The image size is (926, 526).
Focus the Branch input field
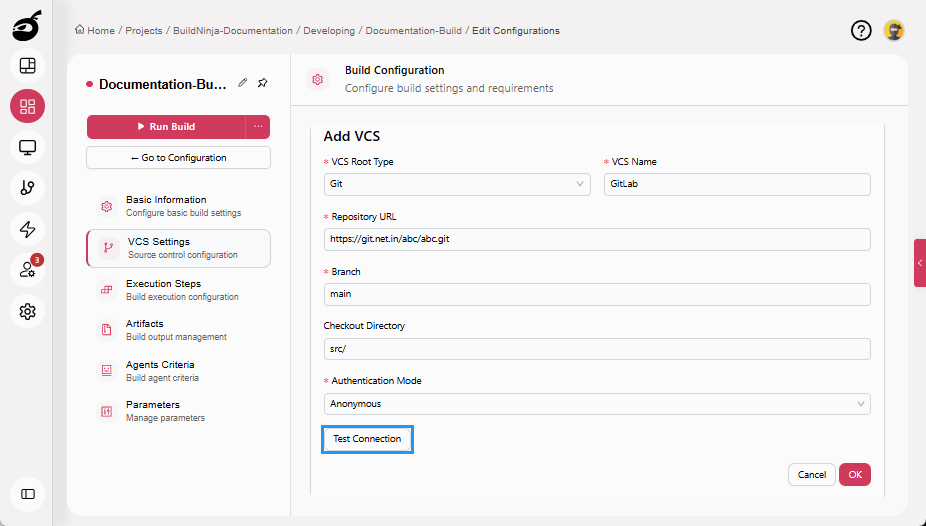[x=597, y=294]
